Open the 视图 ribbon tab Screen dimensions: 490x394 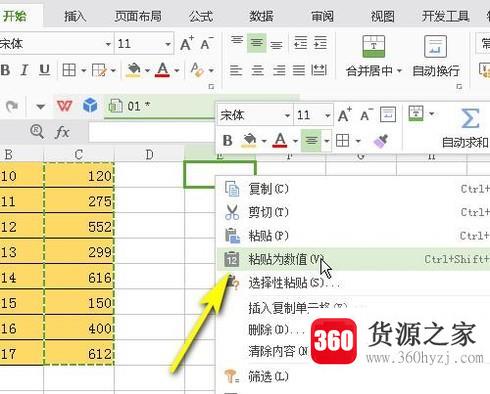tap(383, 16)
